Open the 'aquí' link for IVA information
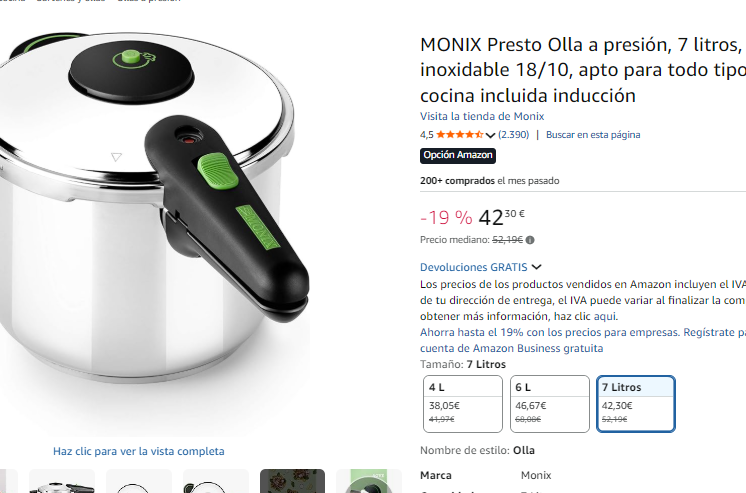Viewport: 746px width, 493px height. click(x=605, y=316)
